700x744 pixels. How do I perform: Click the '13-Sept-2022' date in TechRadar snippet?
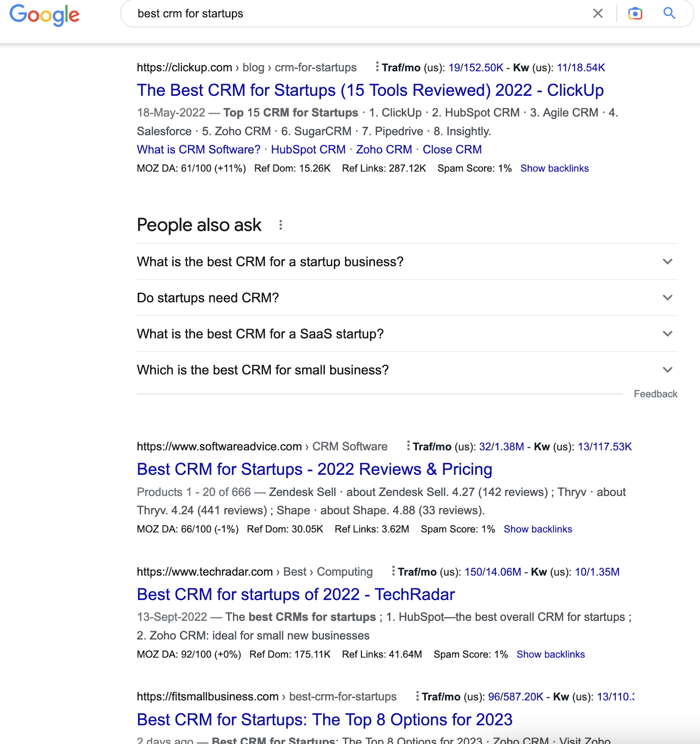click(172, 617)
